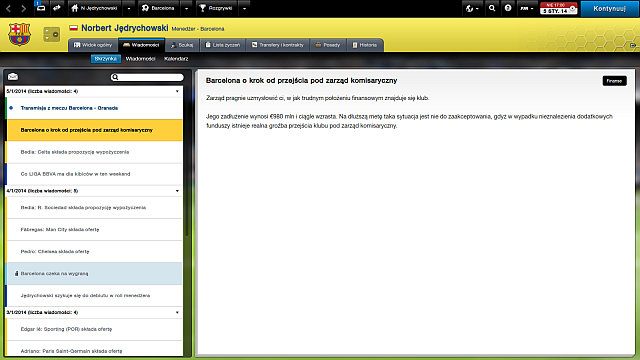Screen dimensions: 640x360
Task: Open the Barcelona club menu button
Action: click(158, 8)
